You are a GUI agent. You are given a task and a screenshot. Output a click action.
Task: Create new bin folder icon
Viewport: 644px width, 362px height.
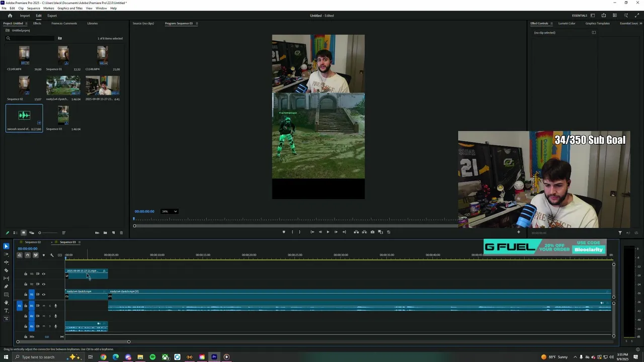pyautogui.click(x=105, y=233)
